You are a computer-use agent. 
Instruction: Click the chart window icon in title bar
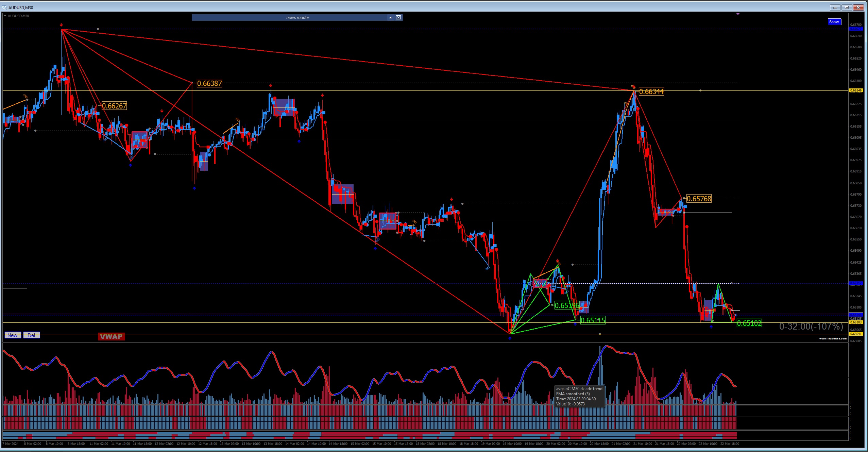(x=4, y=7)
